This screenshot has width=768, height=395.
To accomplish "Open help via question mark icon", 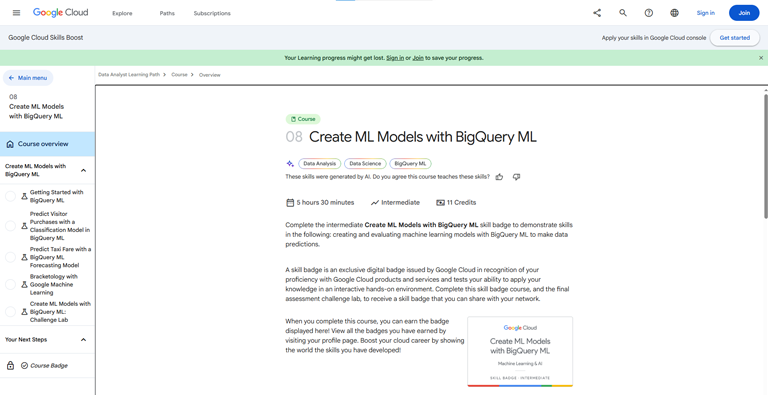I will click(648, 13).
